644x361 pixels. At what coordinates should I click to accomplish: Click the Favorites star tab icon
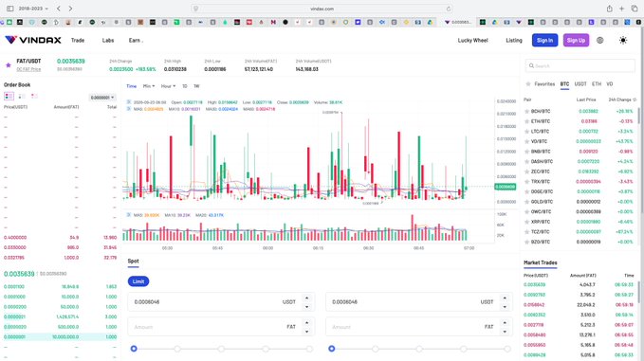point(528,83)
